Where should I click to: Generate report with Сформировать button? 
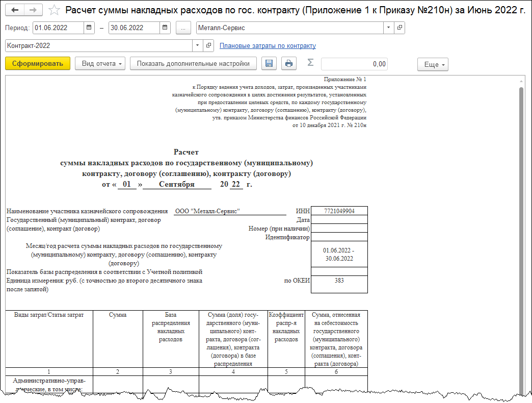point(38,63)
